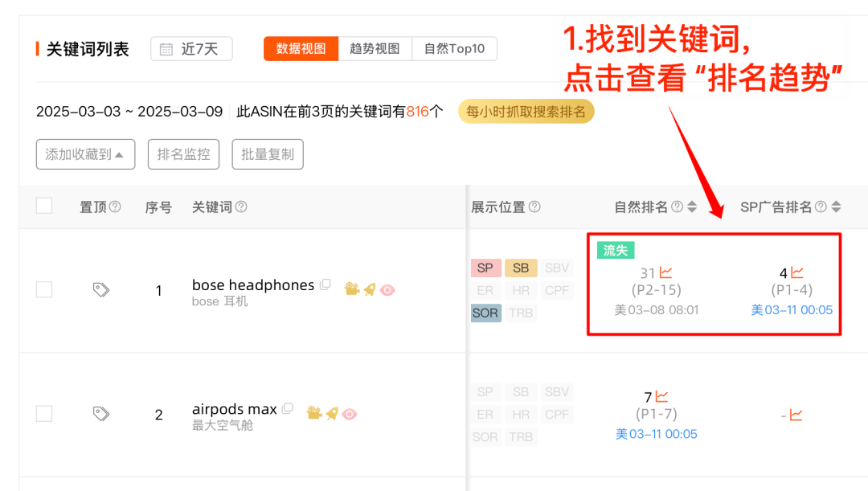868x491 pixels.
Task: Click the pin tag icon for airpods max
Action: pos(100,414)
